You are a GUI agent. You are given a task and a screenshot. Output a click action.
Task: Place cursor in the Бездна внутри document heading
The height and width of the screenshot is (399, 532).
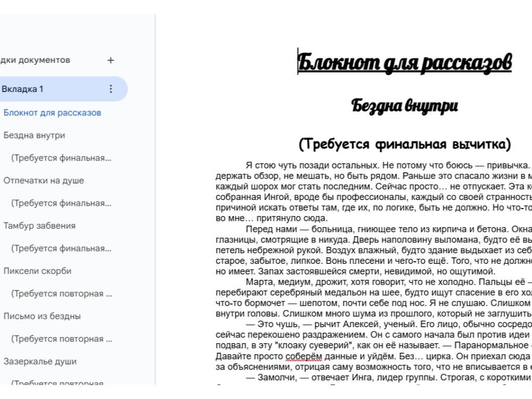pyautogui.click(x=404, y=105)
